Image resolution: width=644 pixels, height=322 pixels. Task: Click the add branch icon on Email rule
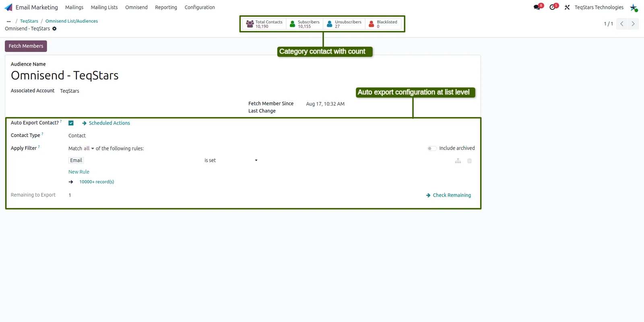point(458,161)
